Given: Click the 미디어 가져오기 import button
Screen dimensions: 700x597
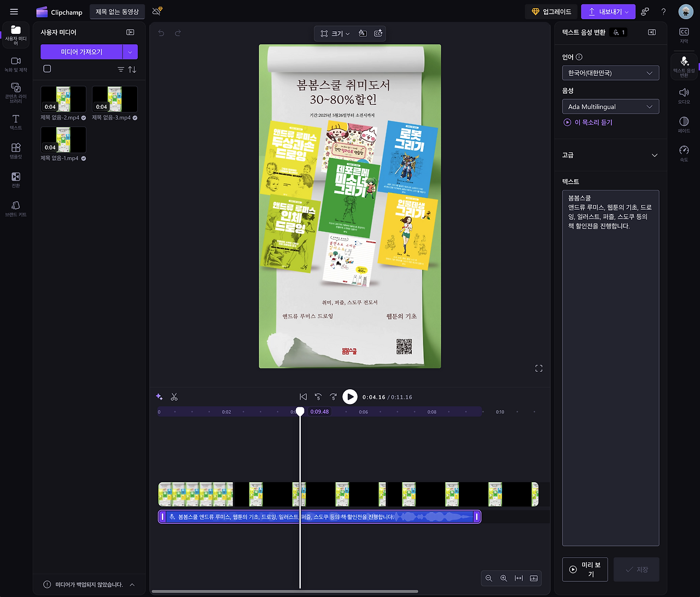Looking at the screenshot, I should [x=81, y=52].
